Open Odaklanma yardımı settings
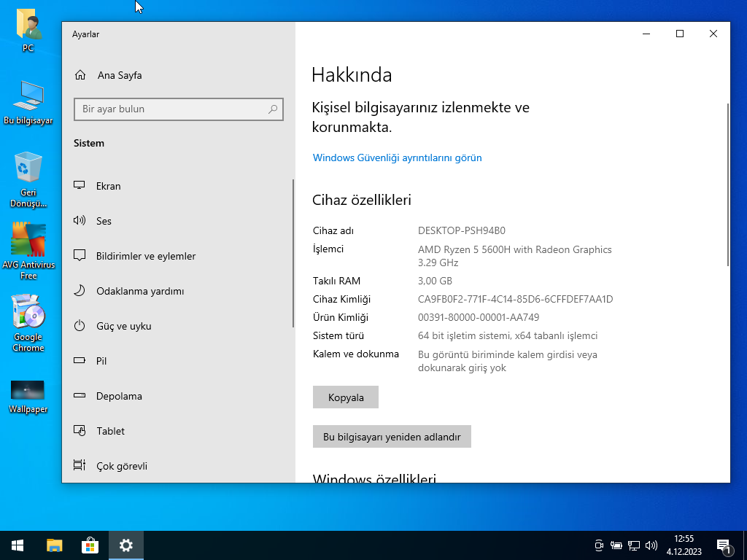Image resolution: width=747 pixels, height=560 pixels. coord(177,291)
